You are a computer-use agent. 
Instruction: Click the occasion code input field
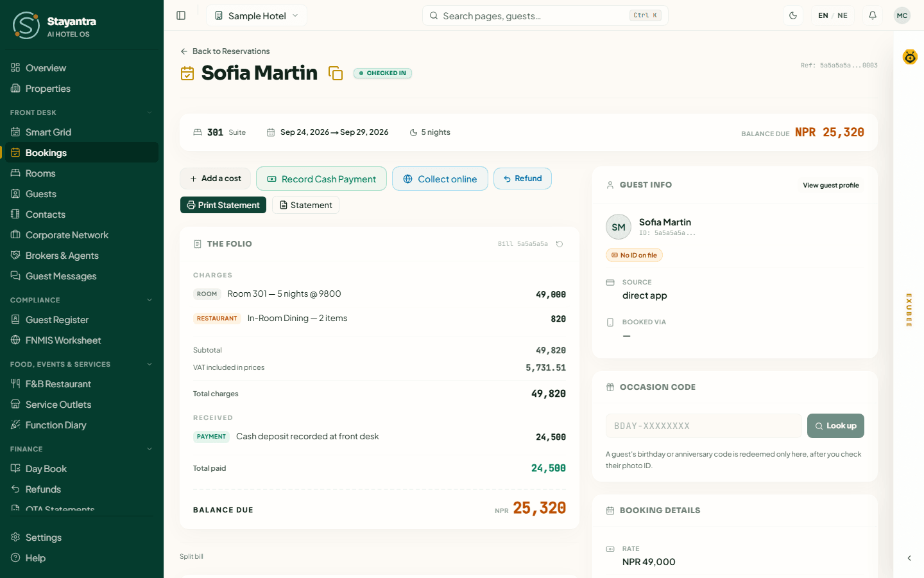click(x=704, y=426)
